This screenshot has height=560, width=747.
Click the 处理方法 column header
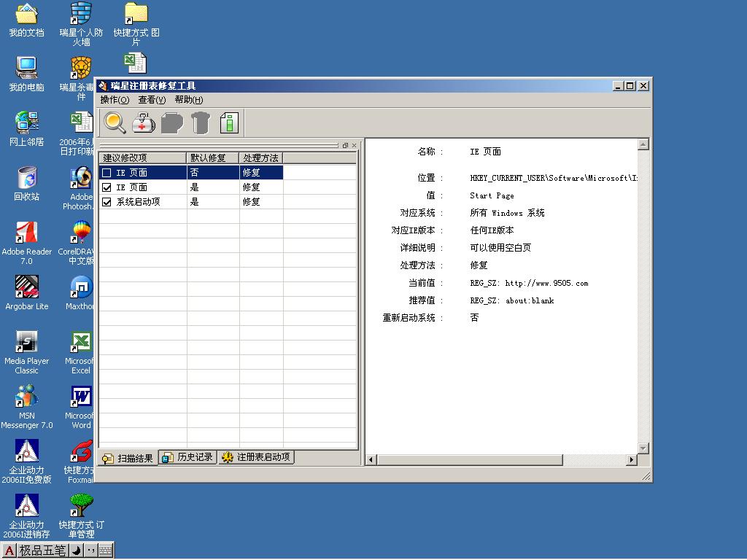pos(261,157)
